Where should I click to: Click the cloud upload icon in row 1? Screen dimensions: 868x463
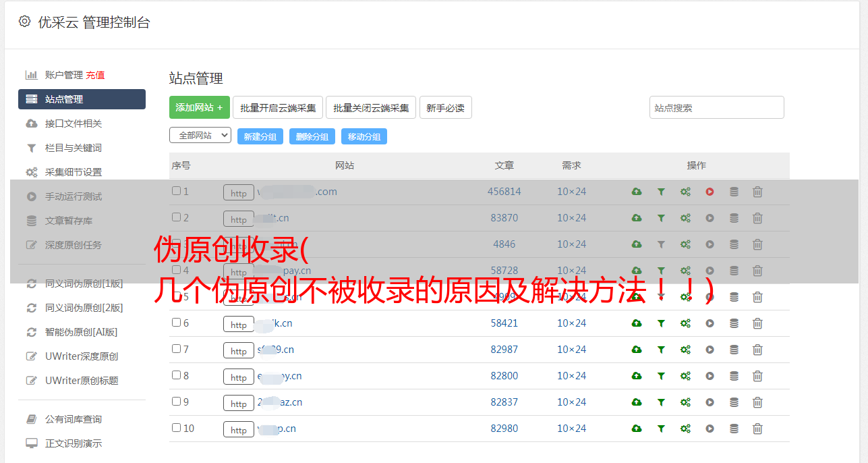pyautogui.click(x=637, y=192)
